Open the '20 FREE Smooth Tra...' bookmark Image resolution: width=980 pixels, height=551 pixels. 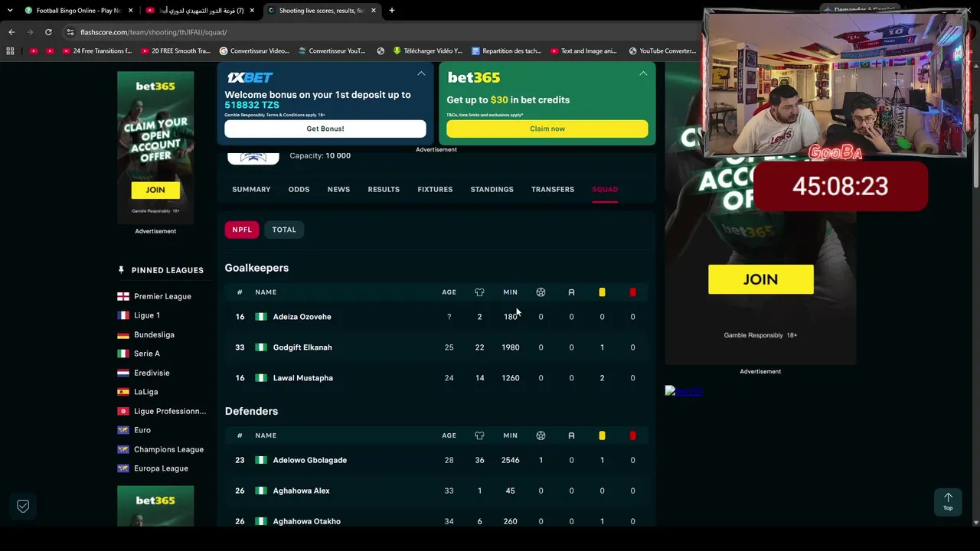click(x=174, y=51)
